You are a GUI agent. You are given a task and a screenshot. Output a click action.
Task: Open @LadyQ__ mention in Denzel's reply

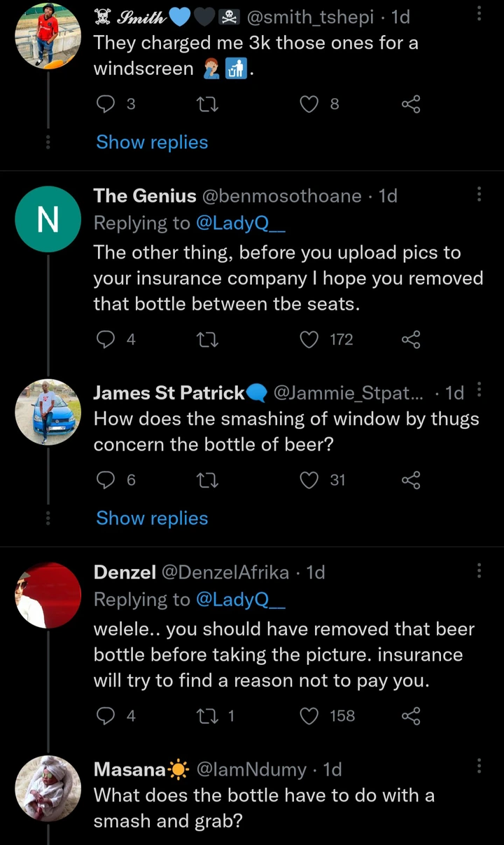pyautogui.click(x=241, y=599)
